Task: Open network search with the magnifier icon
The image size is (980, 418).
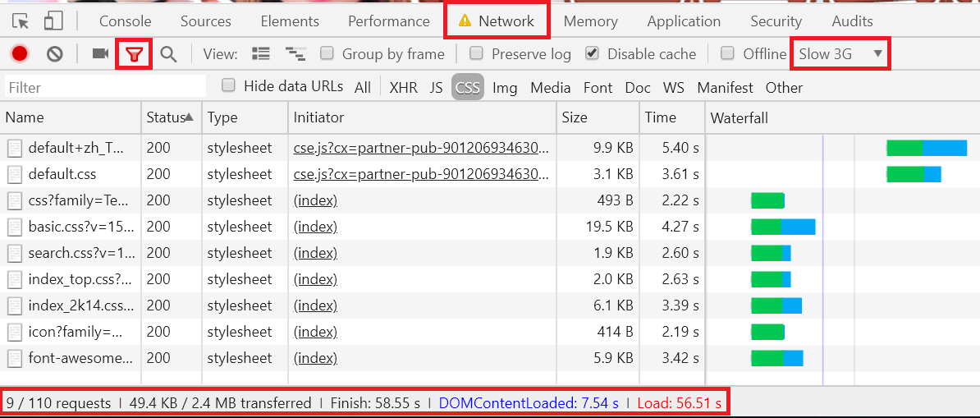Action: [168, 54]
